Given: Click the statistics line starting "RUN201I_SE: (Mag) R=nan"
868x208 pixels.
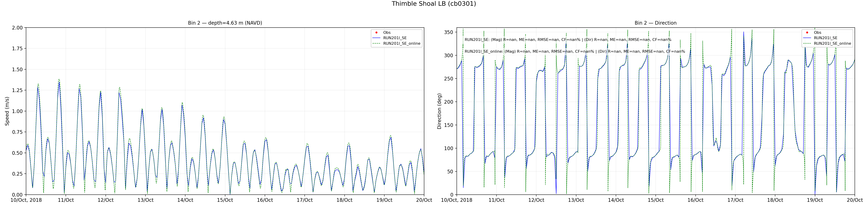Looking at the screenshot, I should click(568, 40).
